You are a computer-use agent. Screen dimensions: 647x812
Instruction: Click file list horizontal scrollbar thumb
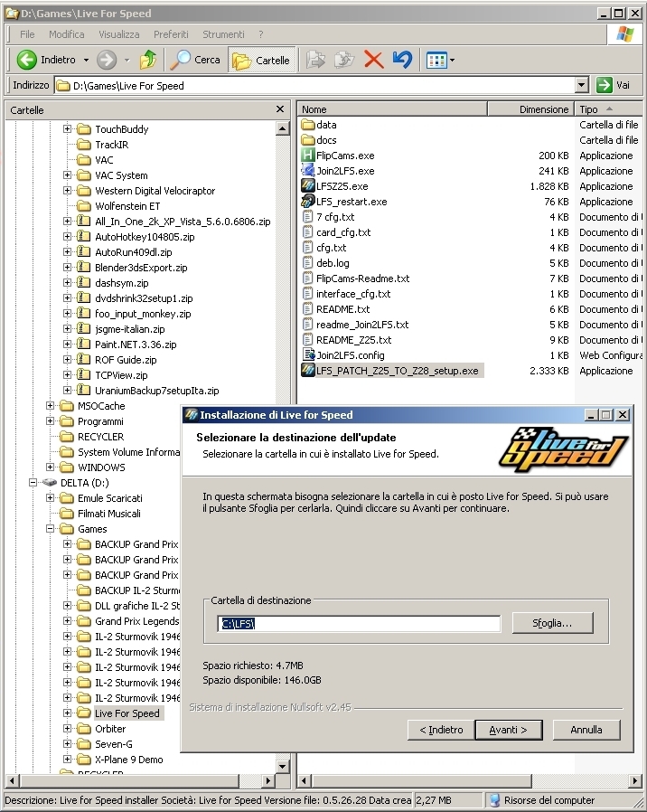(x=422, y=779)
